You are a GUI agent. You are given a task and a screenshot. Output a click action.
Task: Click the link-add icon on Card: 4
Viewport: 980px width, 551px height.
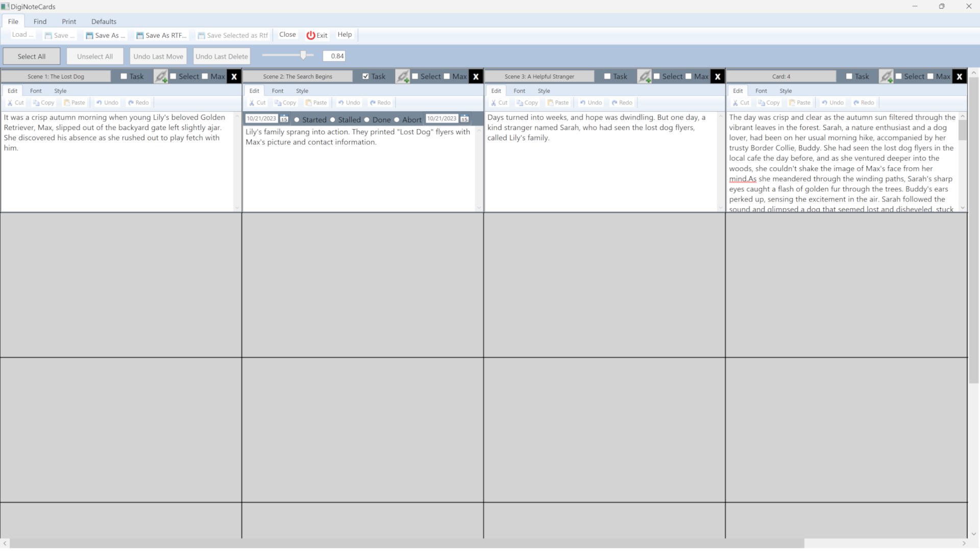click(886, 77)
